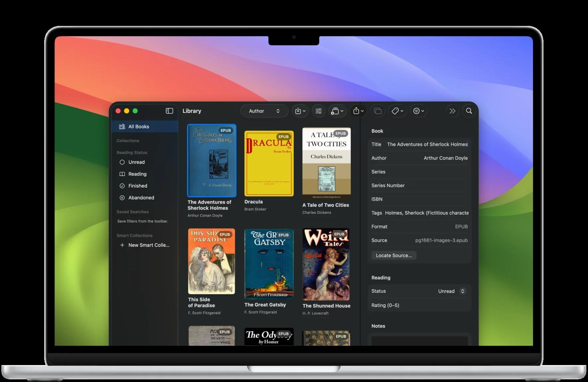
Task: Click the Bram Stoker author caption
Action: [x=255, y=209]
